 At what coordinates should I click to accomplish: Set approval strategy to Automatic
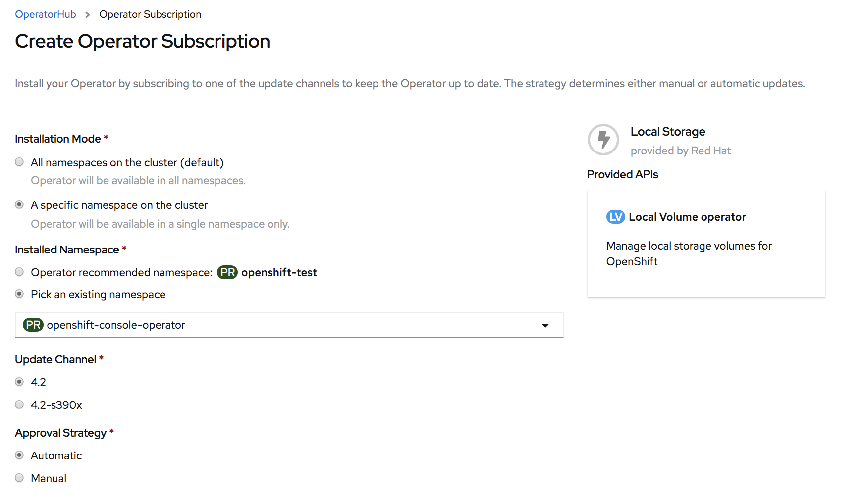19,455
